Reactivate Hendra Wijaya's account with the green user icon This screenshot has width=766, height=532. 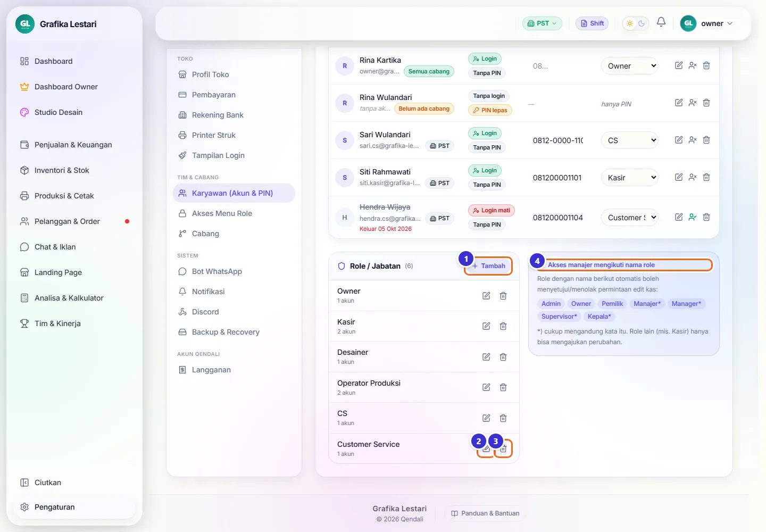(693, 217)
